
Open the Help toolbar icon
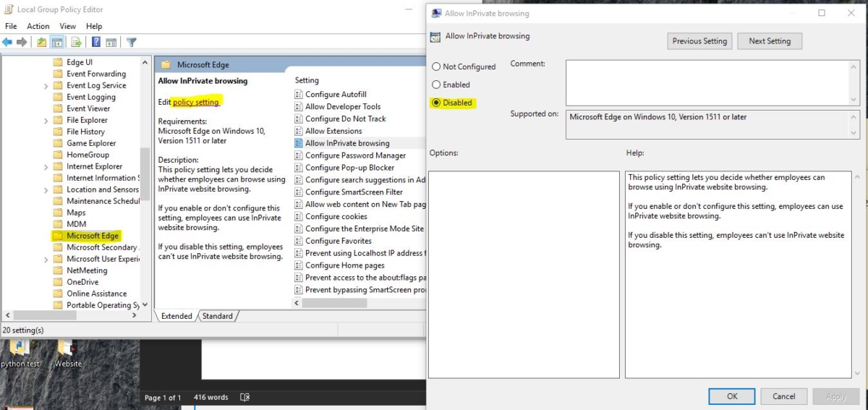pyautogui.click(x=95, y=42)
